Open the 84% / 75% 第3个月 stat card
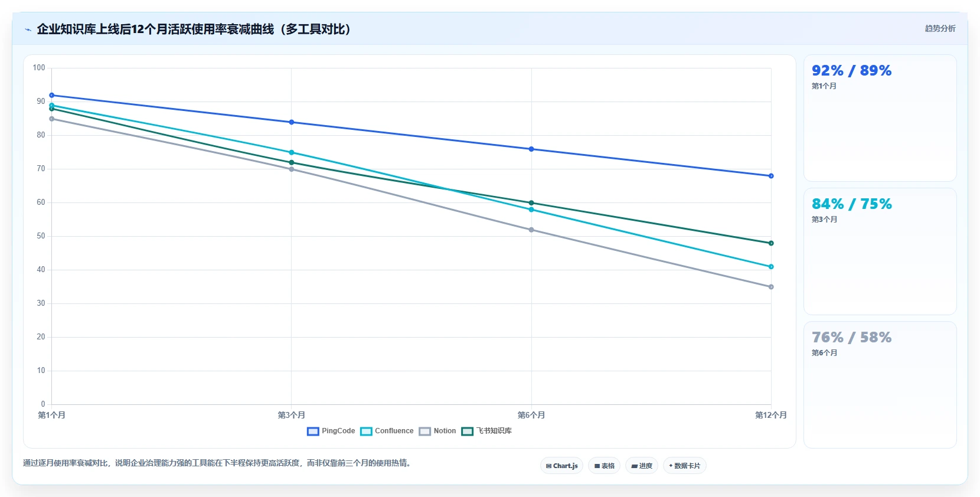The height and width of the screenshot is (497, 980). [880, 251]
